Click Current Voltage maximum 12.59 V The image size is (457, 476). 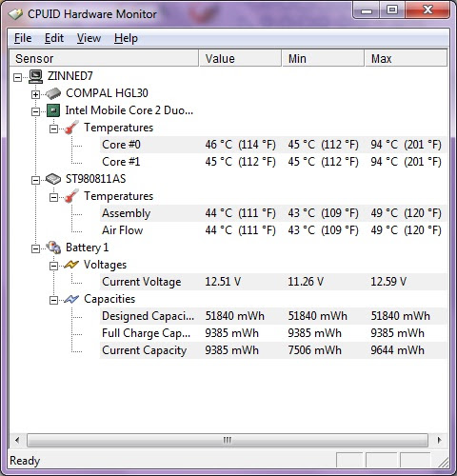click(388, 282)
